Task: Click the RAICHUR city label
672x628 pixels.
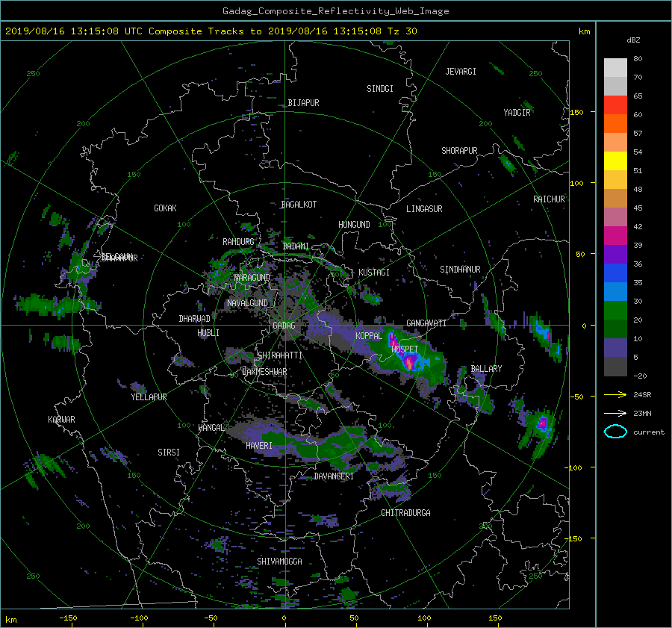Action: [549, 199]
